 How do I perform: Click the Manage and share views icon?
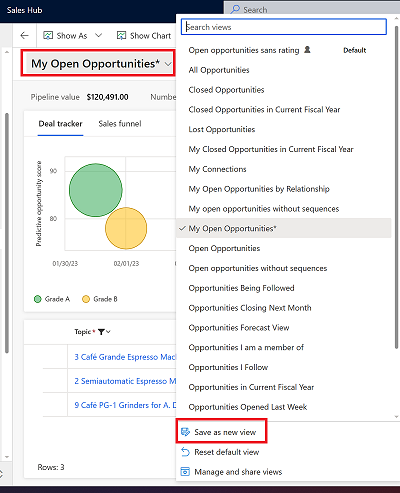point(185,472)
